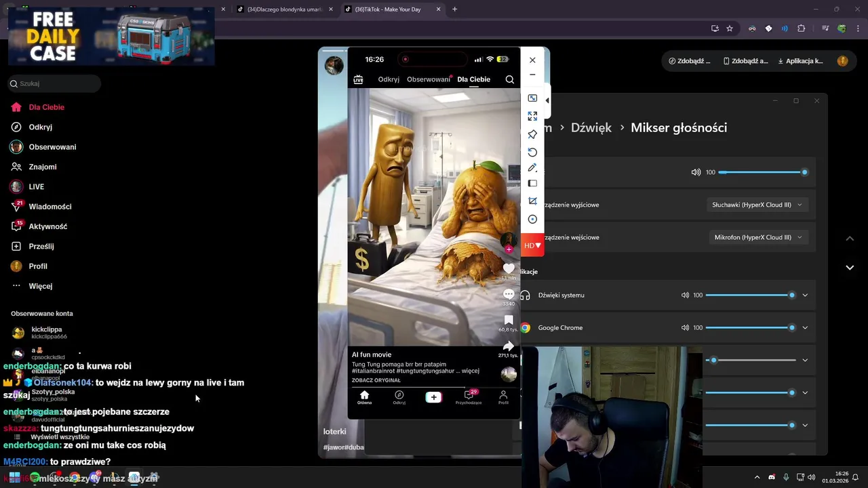Mute Dźwięki systemu speaker icon
The width and height of the screenshot is (868, 488).
pos(685,296)
